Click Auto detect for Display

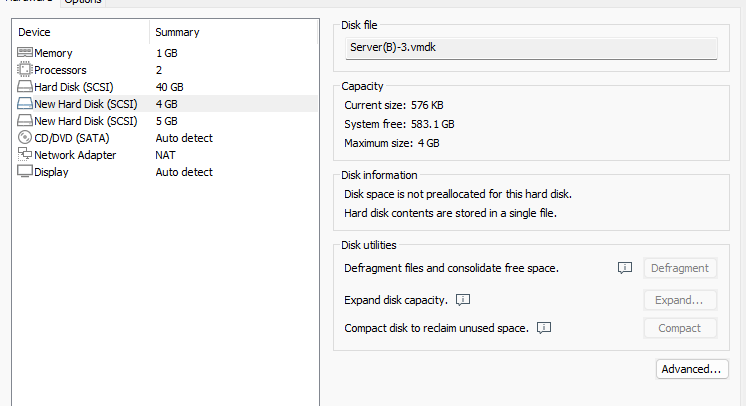coord(184,172)
